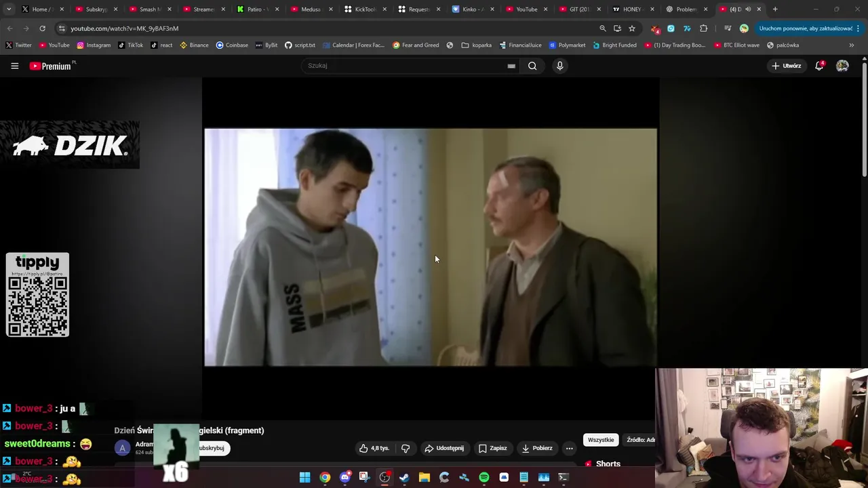Dislike the video with thumbs-down
868x488 pixels.
point(406,448)
